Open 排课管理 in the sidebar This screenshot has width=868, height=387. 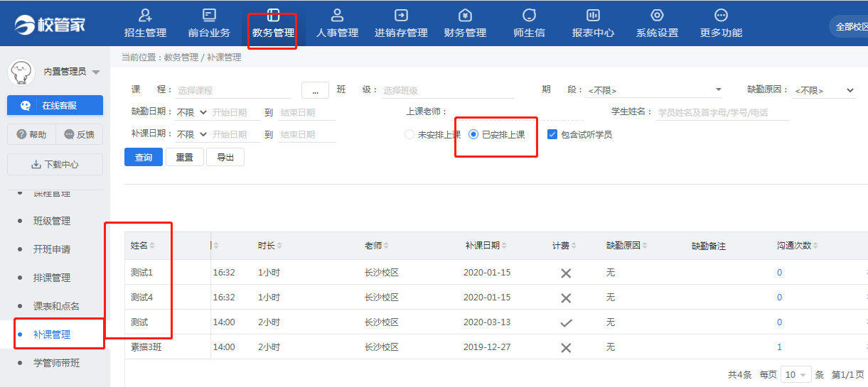(52, 278)
